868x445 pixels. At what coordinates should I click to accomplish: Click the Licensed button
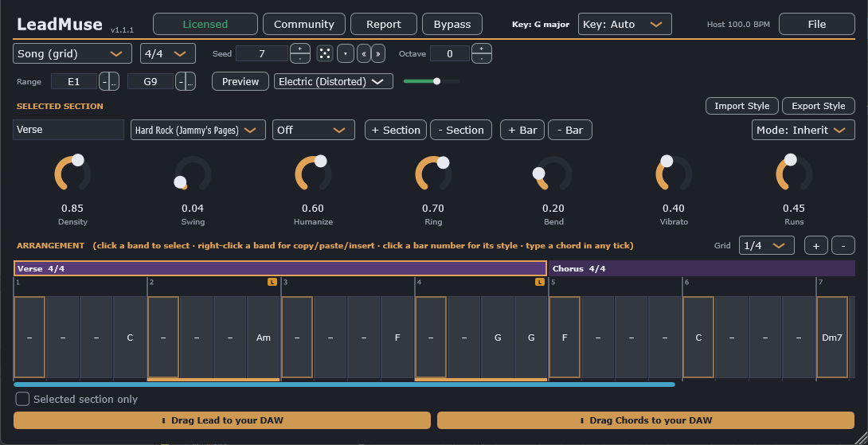pos(205,25)
